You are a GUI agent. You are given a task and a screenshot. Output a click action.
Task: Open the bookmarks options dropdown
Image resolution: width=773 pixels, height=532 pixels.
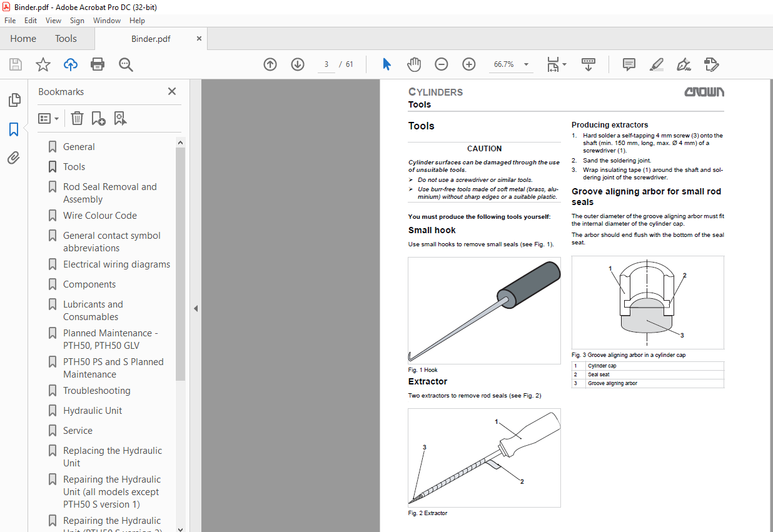click(49, 118)
